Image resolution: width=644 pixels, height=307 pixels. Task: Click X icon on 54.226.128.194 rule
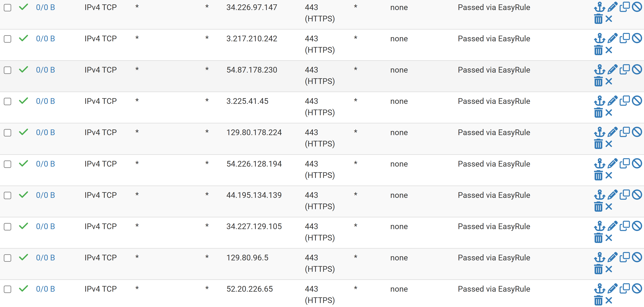[609, 175]
